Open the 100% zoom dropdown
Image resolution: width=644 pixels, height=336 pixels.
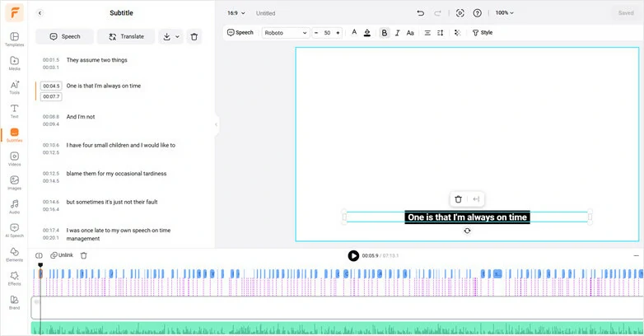pos(504,13)
